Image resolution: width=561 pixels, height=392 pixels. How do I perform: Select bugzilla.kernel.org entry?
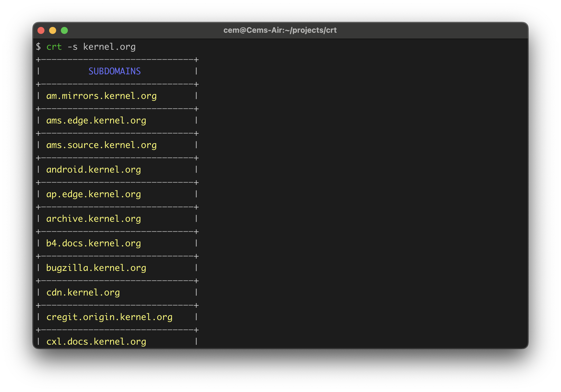tap(96, 268)
